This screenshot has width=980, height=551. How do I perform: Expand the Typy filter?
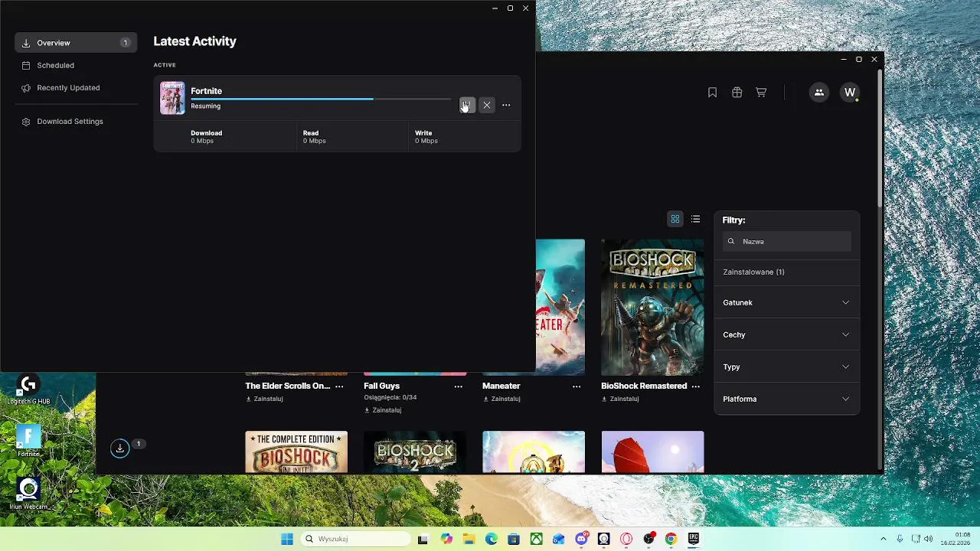pyautogui.click(x=786, y=367)
